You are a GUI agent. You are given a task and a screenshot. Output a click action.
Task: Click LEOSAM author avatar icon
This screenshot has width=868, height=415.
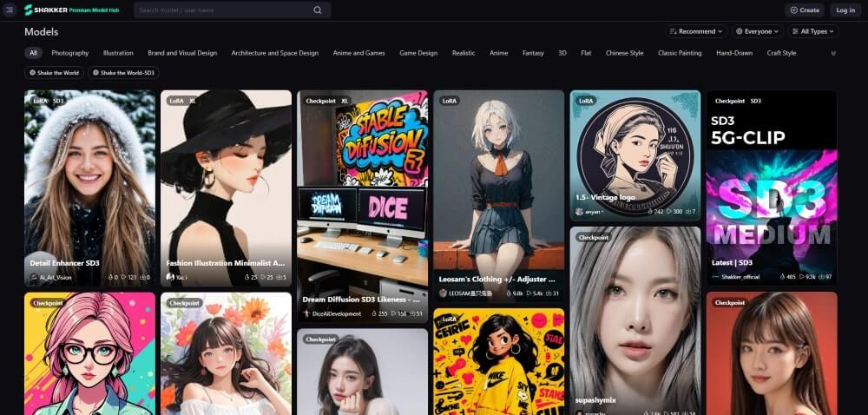pos(443,293)
